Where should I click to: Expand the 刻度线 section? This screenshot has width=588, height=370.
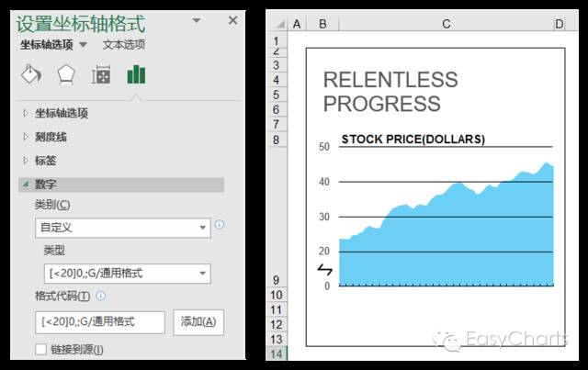coord(51,137)
